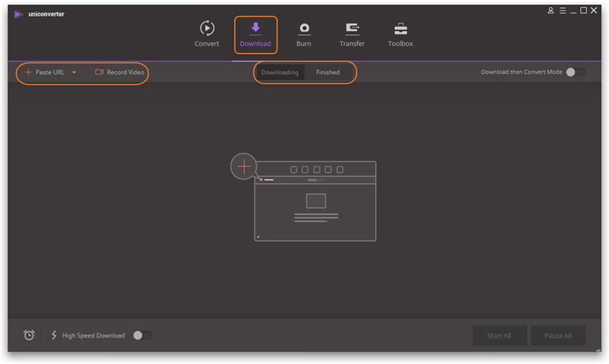The height and width of the screenshot is (364, 609).
Task: Expand the Paste URL dropdown arrow
Action: 74,72
